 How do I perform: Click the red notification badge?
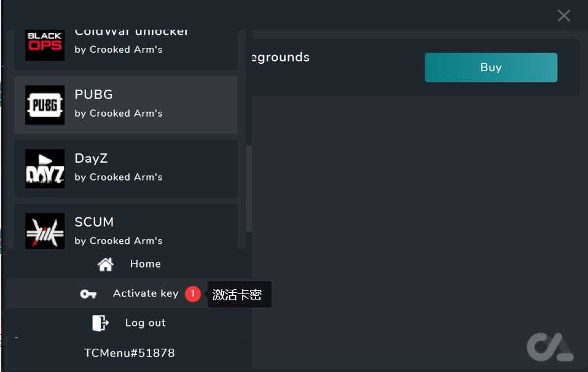pyautogui.click(x=192, y=293)
